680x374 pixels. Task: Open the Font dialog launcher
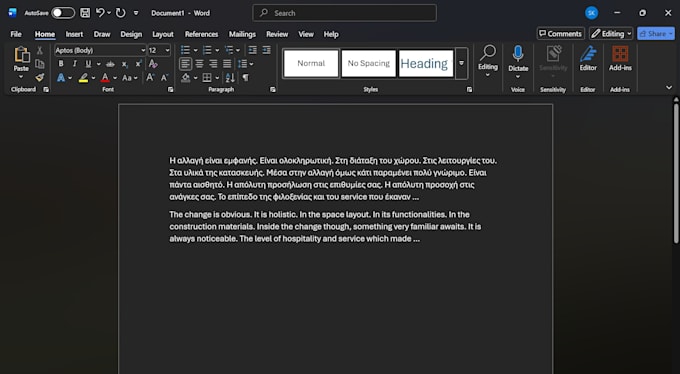click(x=170, y=89)
